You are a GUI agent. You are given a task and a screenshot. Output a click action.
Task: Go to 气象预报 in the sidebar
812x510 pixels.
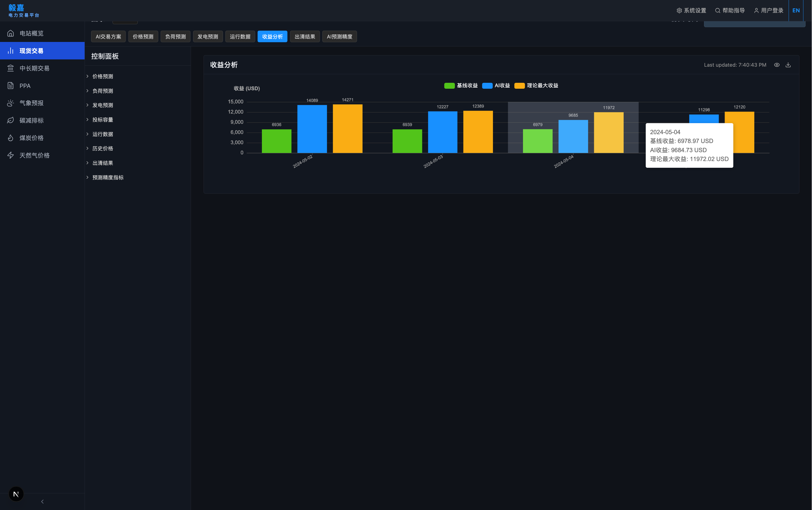[42, 103]
